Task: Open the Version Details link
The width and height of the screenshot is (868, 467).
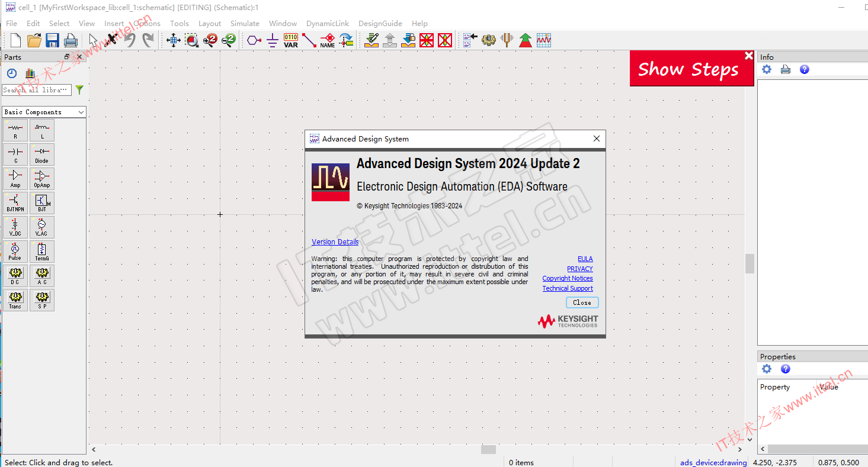Action: click(x=335, y=241)
